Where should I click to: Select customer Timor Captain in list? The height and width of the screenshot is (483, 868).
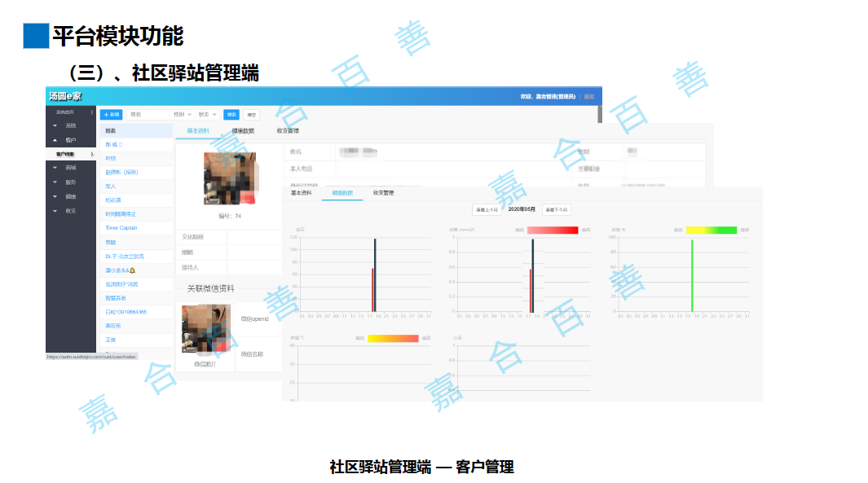(121, 228)
